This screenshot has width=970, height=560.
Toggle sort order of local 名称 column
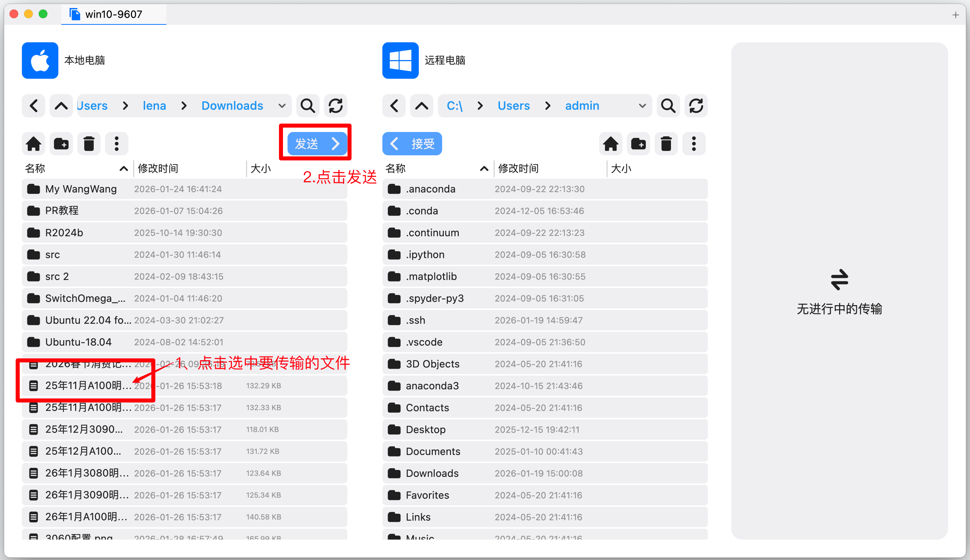(123, 168)
